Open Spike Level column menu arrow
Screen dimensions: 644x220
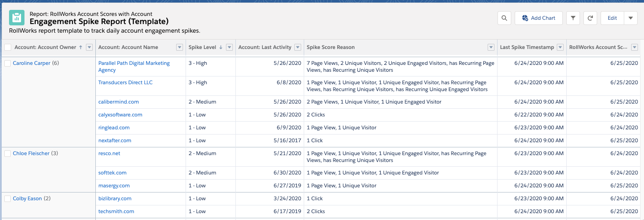tap(229, 47)
